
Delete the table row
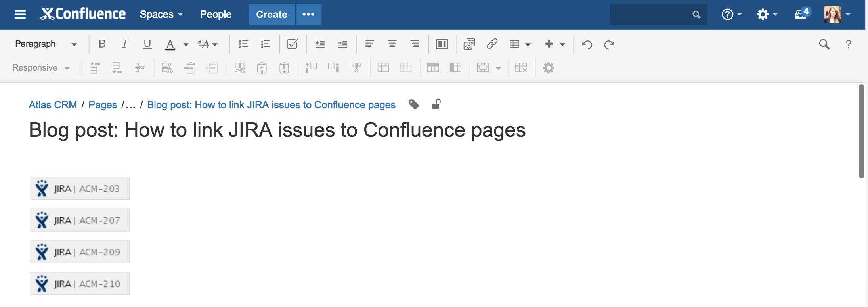click(140, 68)
